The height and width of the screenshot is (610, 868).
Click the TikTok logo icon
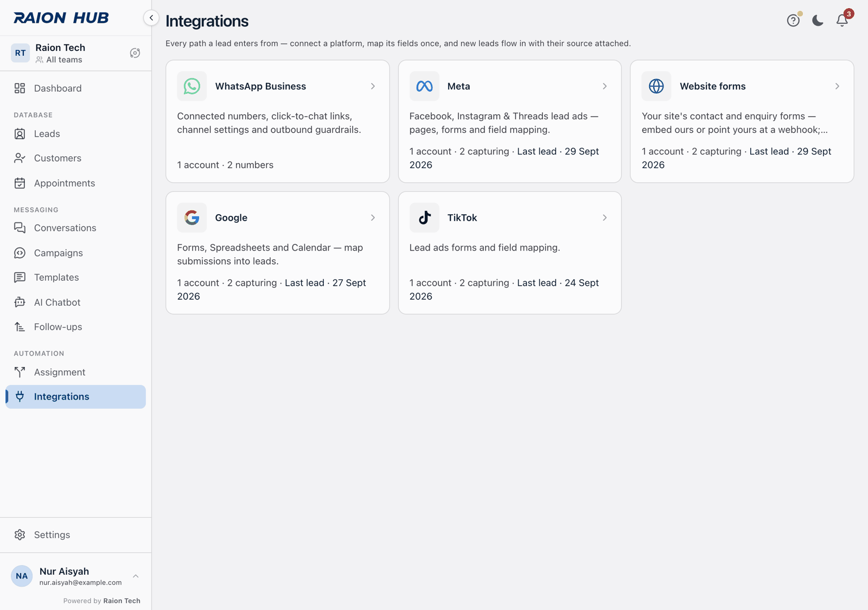(x=424, y=217)
